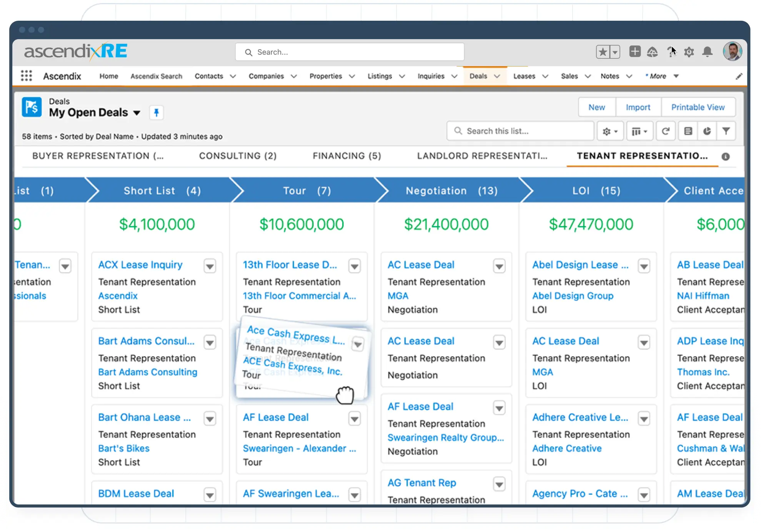
Task: Open the Bart's Bikes company link
Action: point(124,449)
